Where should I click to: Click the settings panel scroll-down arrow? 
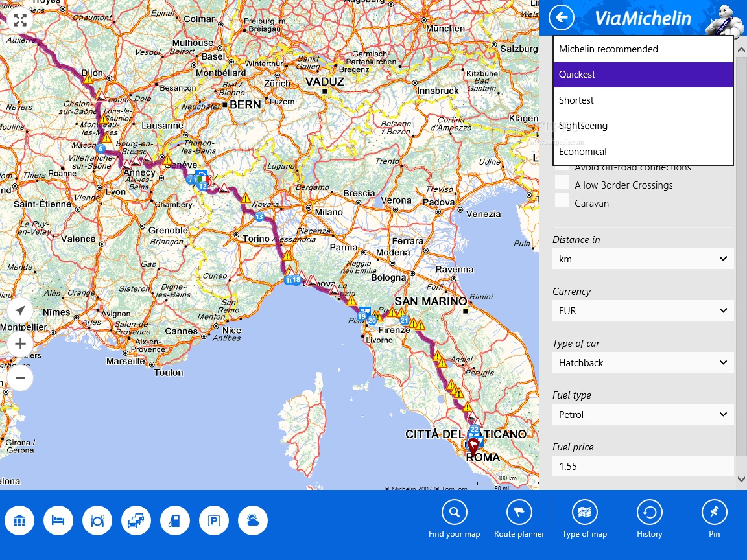pyautogui.click(x=741, y=479)
